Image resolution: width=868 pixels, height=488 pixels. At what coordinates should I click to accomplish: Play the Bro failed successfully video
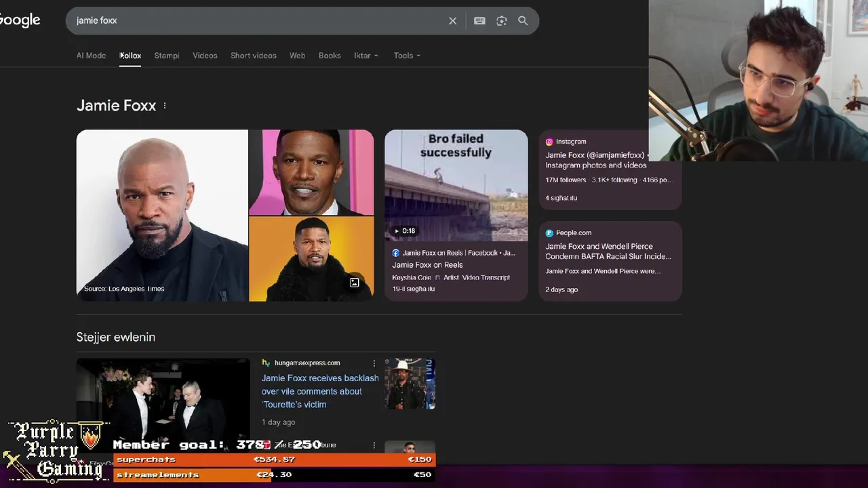(456, 185)
